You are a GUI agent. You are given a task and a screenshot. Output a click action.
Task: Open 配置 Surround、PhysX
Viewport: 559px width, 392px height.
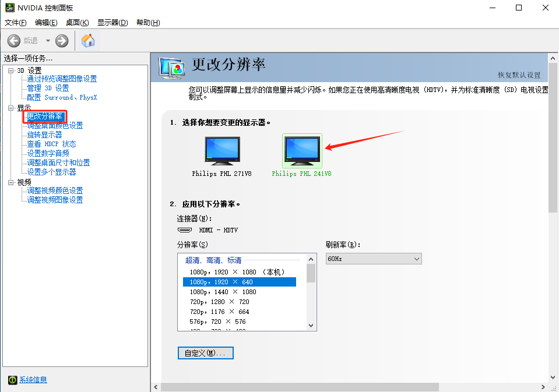(x=62, y=97)
